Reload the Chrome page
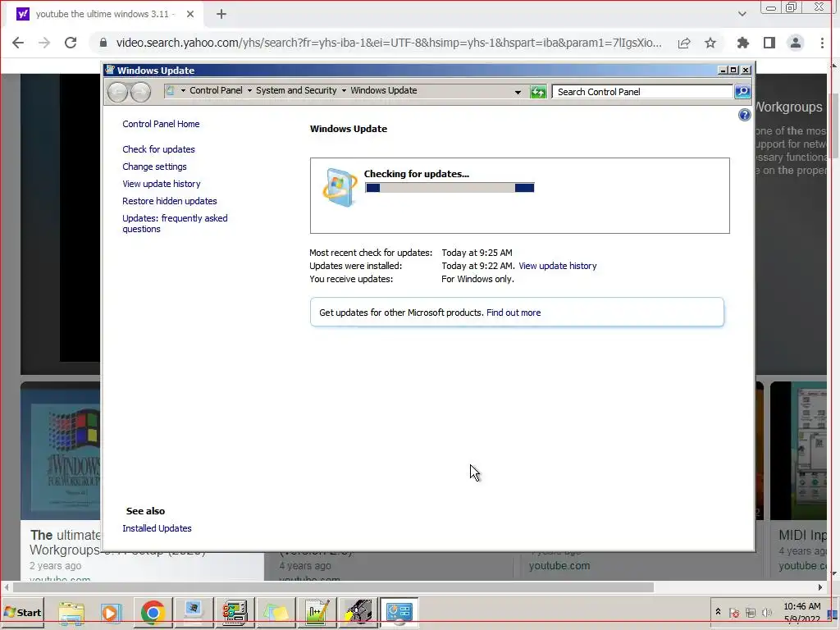Screen dimensions: 840x630 [x=71, y=43]
